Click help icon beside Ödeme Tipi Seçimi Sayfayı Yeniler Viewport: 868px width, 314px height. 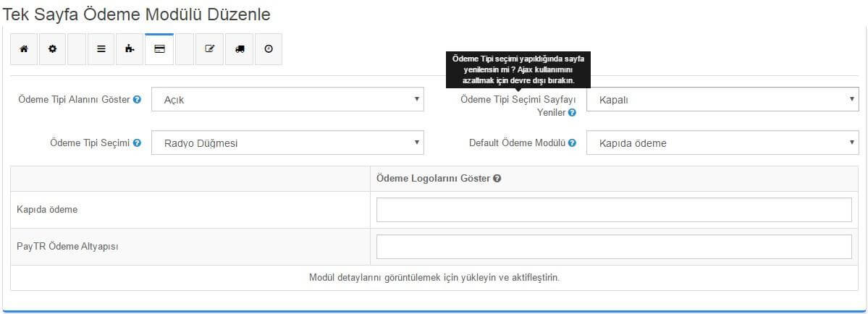(x=573, y=112)
